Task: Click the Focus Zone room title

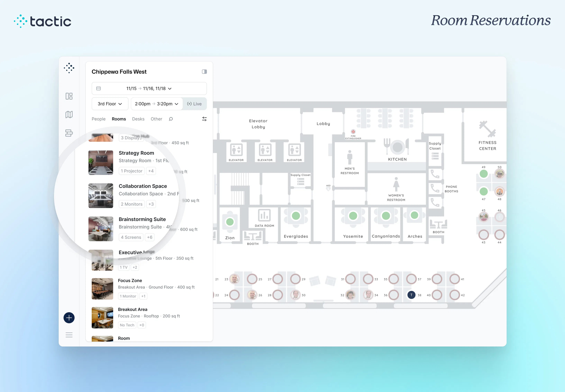Action: click(x=130, y=280)
